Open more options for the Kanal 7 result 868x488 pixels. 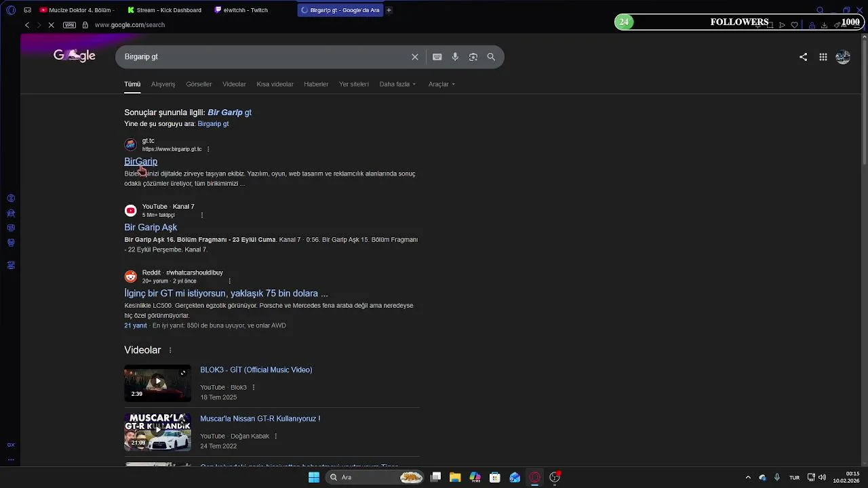[201, 215]
